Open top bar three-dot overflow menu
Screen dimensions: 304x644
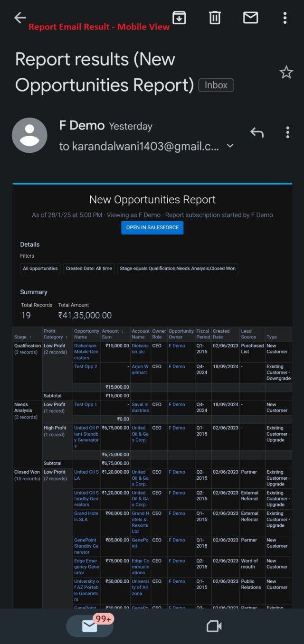pyautogui.click(x=285, y=18)
